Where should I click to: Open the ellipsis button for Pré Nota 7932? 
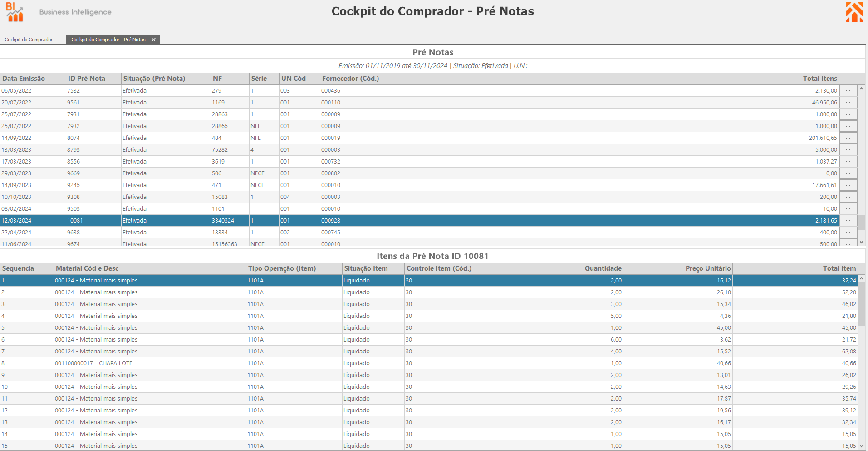pos(848,126)
